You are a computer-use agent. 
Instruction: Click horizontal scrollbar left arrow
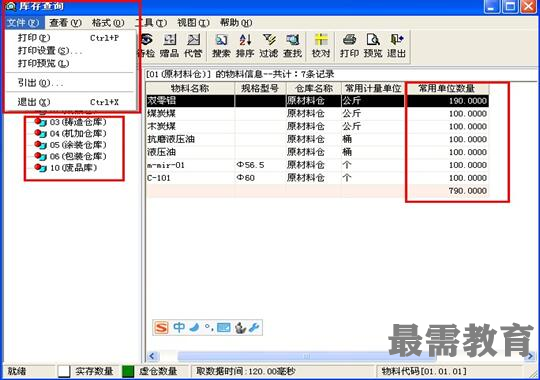[x=153, y=356]
